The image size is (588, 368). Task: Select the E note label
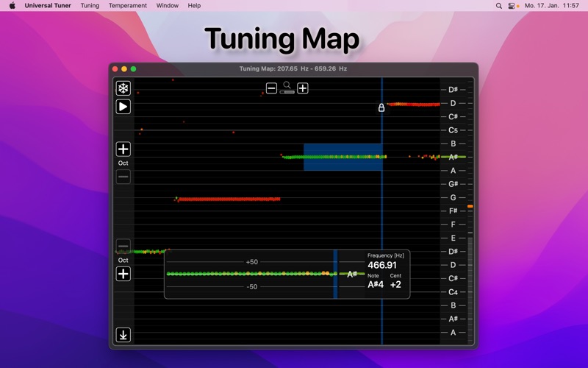453,238
